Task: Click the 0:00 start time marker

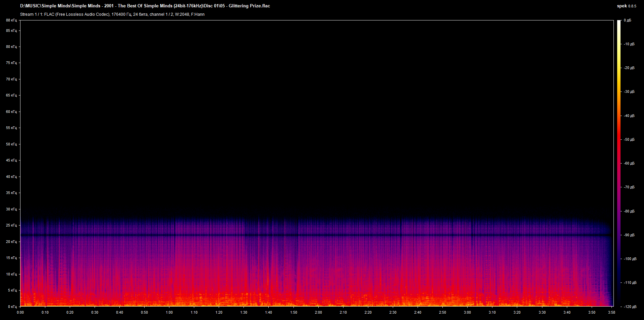Action: click(x=20, y=312)
